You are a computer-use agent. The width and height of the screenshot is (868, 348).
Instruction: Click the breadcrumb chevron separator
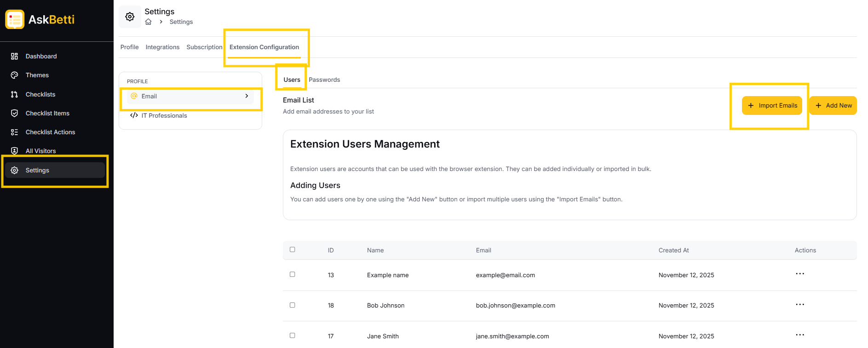click(161, 22)
